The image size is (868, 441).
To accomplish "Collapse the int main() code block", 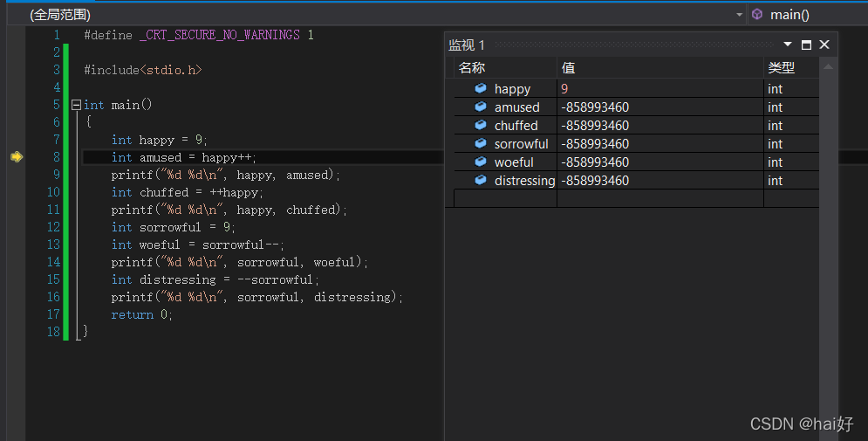I will (76, 105).
